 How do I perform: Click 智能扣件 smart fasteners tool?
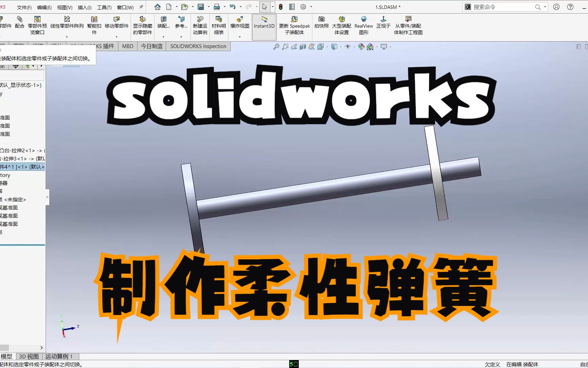click(x=94, y=25)
